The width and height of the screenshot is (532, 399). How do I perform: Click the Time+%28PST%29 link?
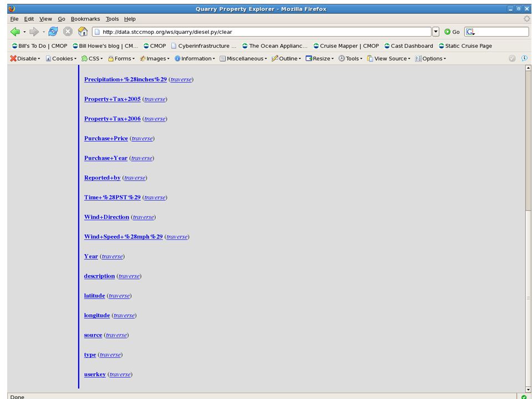[x=112, y=197]
